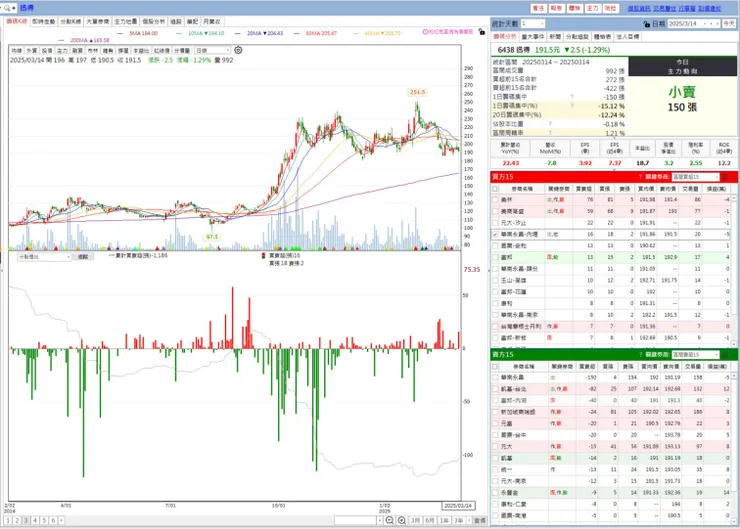Go to chart page 4
The height and width of the screenshot is (529, 740).
pyautogui.click(x=35, y=520)
